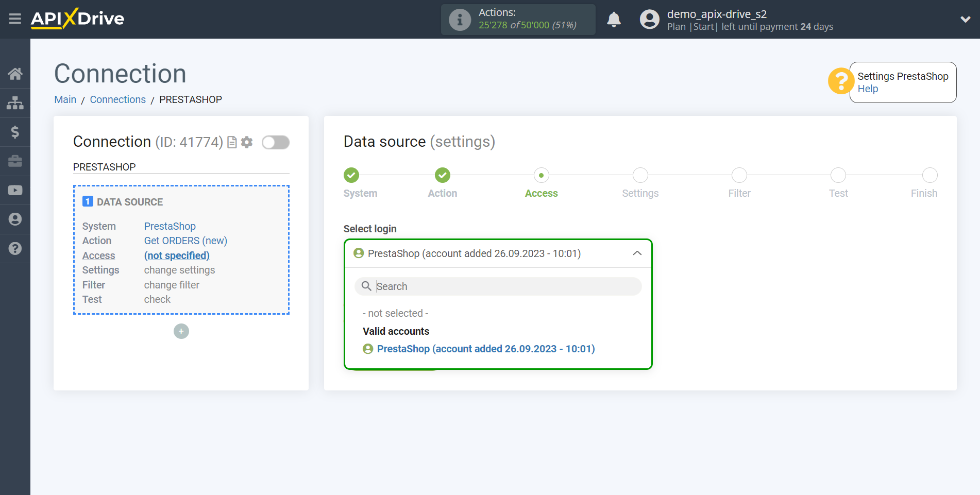Go to Action step
Screen dimensions: 980x495
coord(443,175)
